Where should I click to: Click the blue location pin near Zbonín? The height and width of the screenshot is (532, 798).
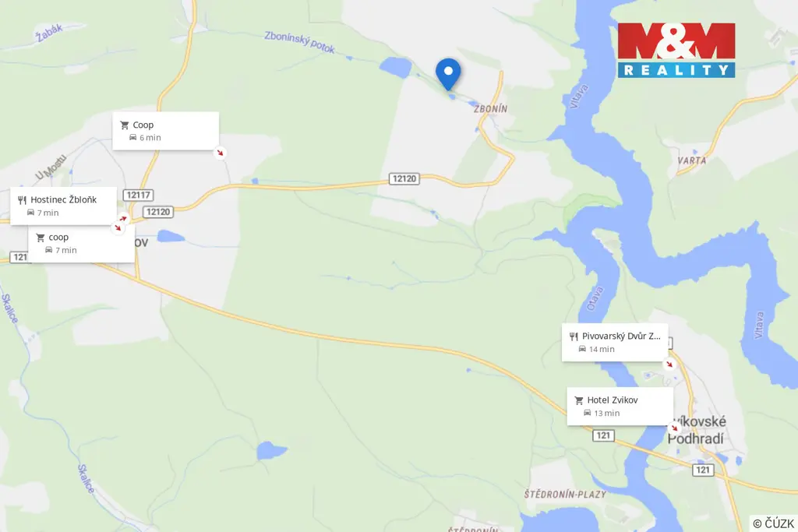pos(448,74)
